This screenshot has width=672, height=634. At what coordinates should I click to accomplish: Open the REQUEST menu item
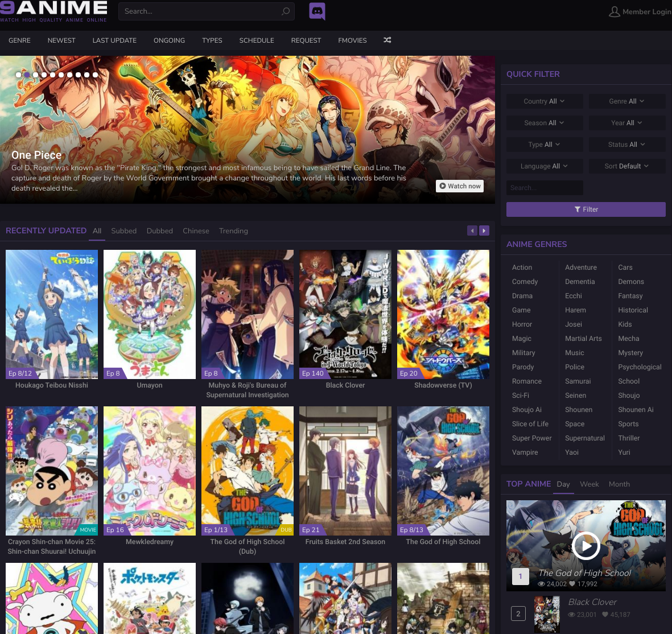coord(306,40)
